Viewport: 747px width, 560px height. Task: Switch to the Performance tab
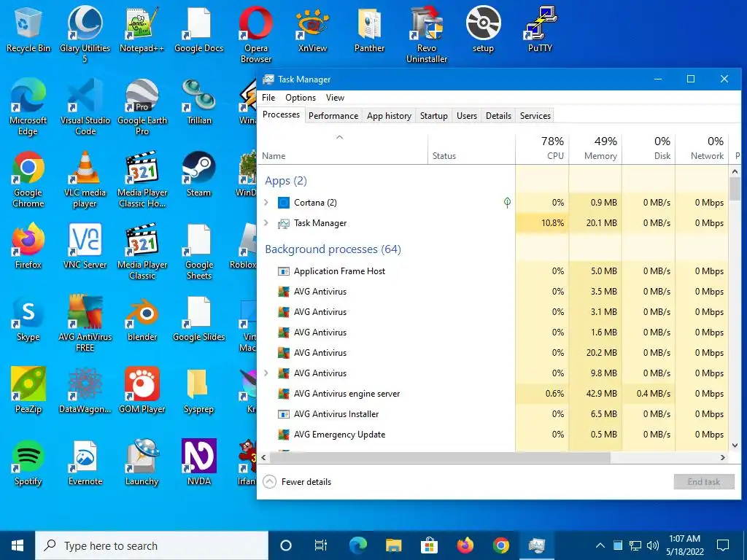(x=333, y=116)
